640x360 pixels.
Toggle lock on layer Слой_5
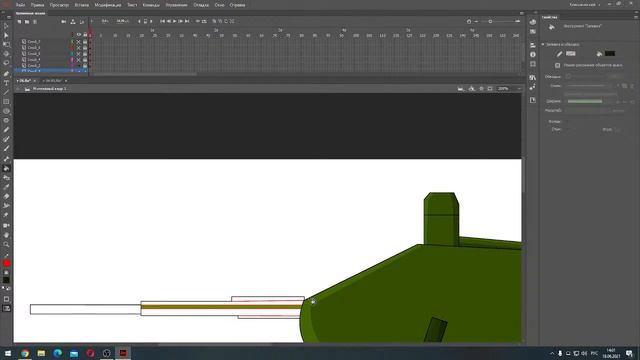click(x=85, y=53)
